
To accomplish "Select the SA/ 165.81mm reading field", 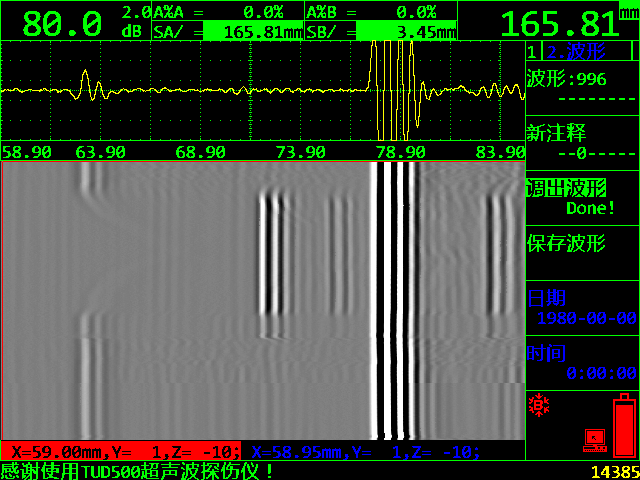I will [x=227, y=31].
